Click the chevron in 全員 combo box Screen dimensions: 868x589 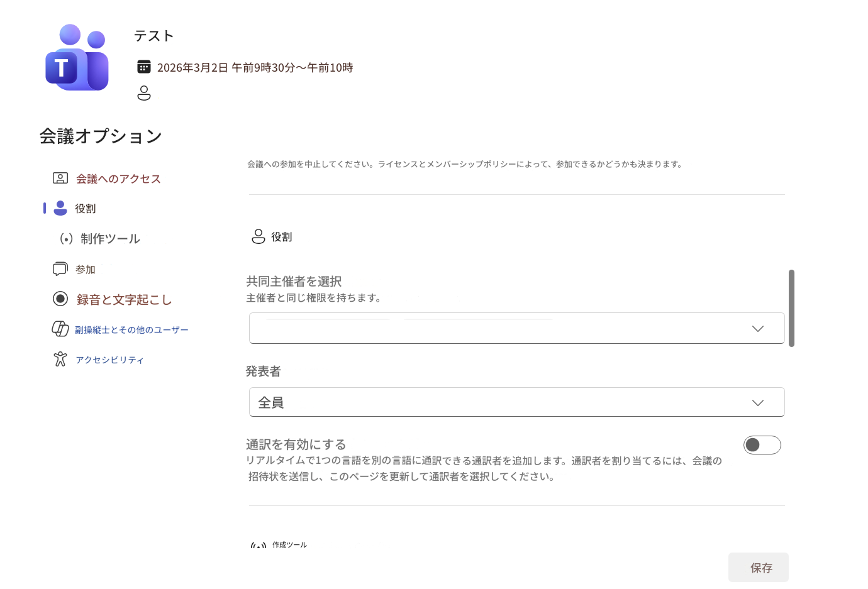(758, 403)
